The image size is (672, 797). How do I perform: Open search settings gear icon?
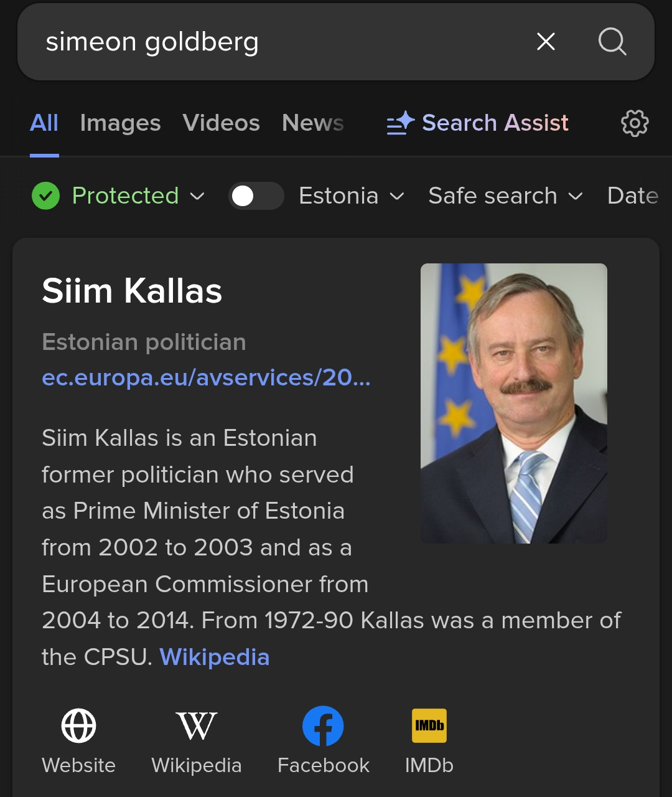(x=635, y=123)
